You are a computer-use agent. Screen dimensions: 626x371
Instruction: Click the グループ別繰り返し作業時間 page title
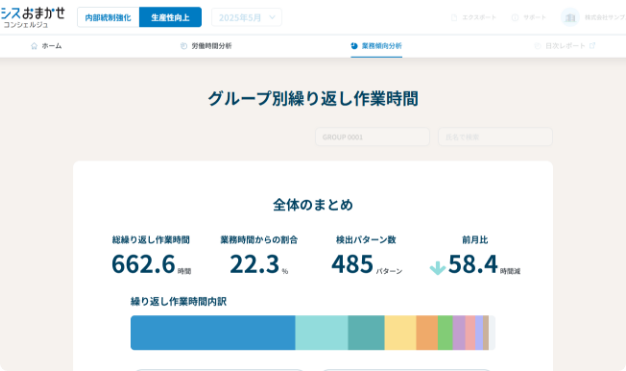pos(313,98)
